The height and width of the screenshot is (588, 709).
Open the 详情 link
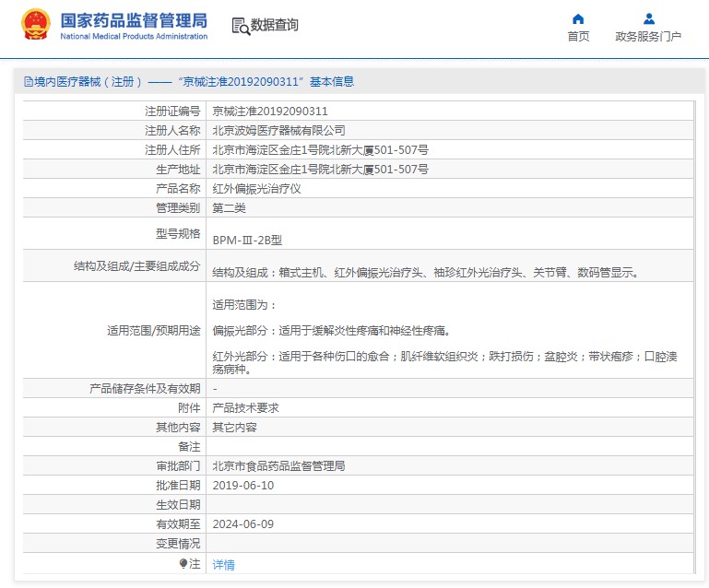pos(224,564)
